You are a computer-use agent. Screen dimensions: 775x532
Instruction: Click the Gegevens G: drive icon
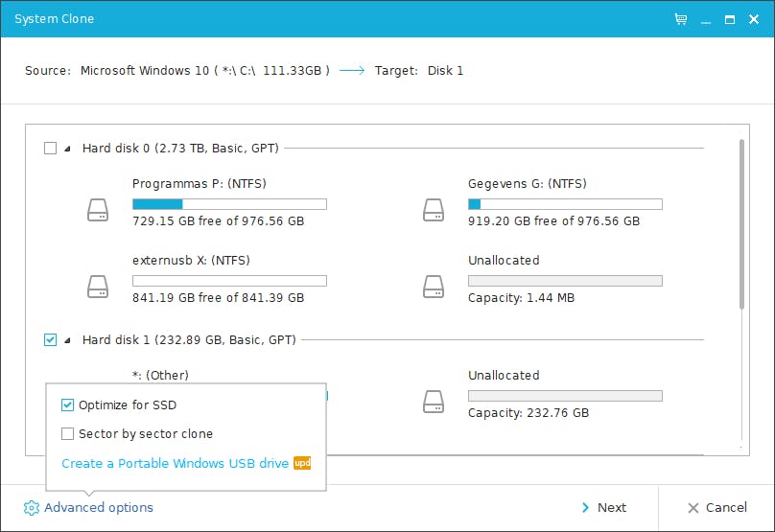pyautogui.click(x=434, y=209)
